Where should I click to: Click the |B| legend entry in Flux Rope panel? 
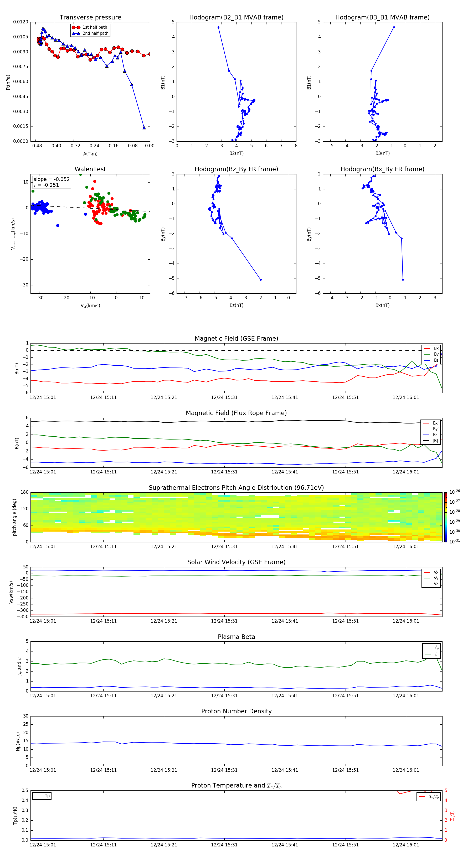(431, 441)
